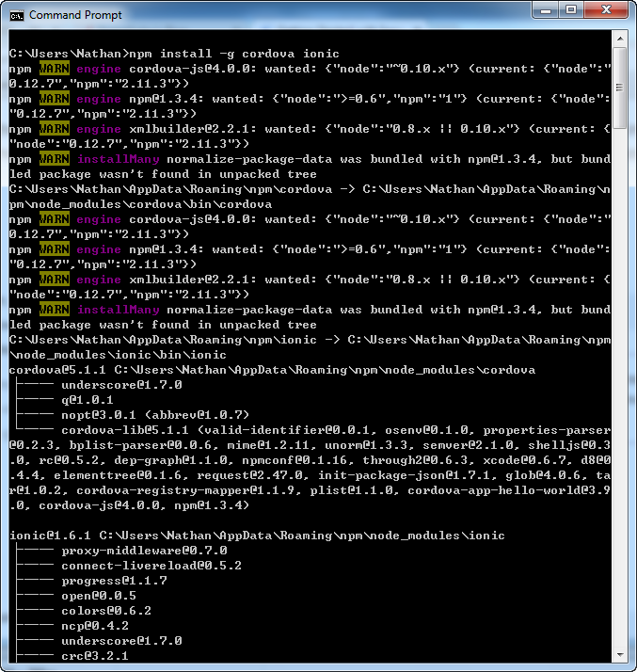Click the Command Prompt title text
Image resolution: width=637 pixels, height=672 pixels.
[75, 15]
